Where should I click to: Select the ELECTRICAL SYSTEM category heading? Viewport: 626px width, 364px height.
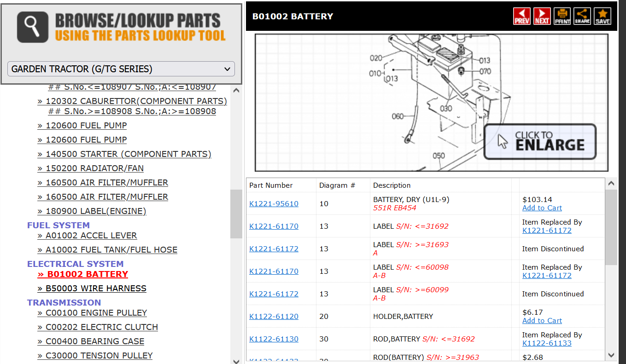click(x=76, y=264)
